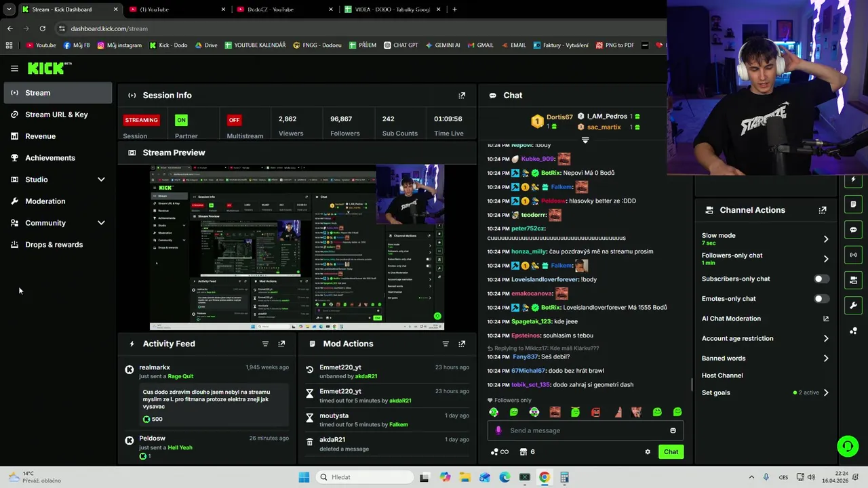Click the purple microphone icon in chat input

pyautogui.click(x=498, y=430)
